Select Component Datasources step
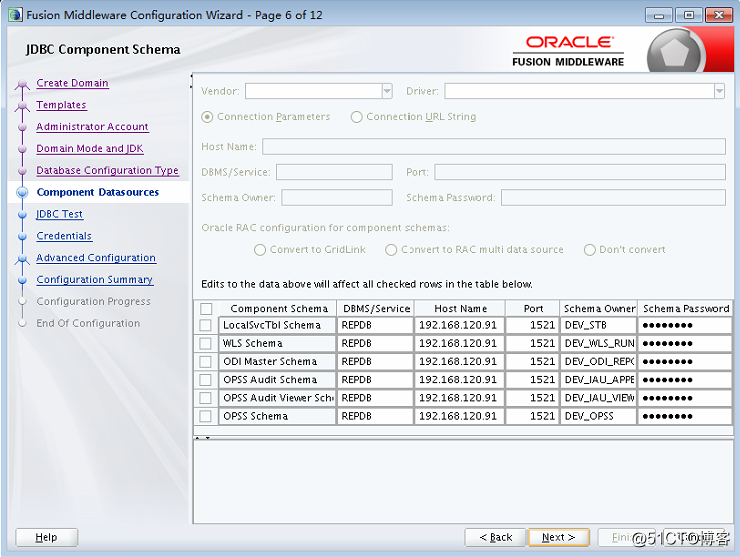 point(98,192)
